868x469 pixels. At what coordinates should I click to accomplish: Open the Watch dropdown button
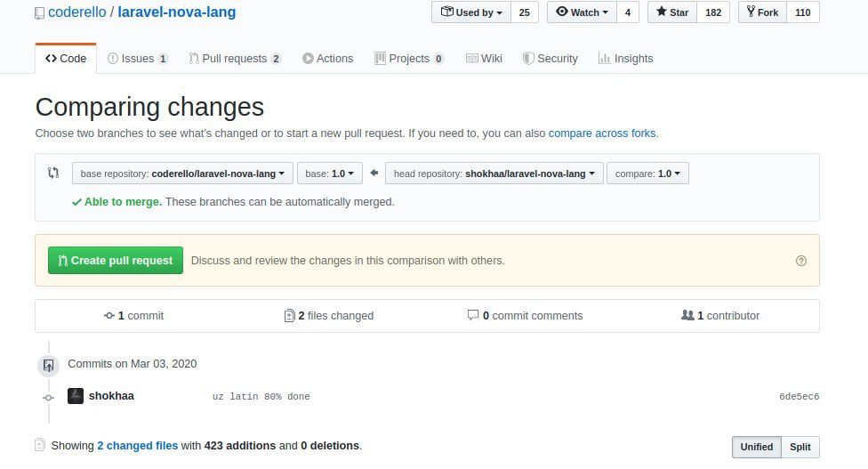coord(582,12)
